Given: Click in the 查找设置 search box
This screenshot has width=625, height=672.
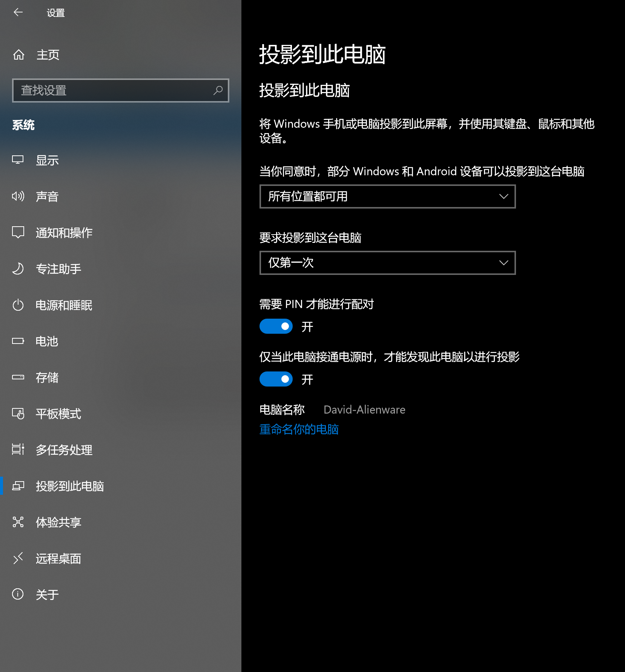Looking at the screenshot, I should click(121, 91).
